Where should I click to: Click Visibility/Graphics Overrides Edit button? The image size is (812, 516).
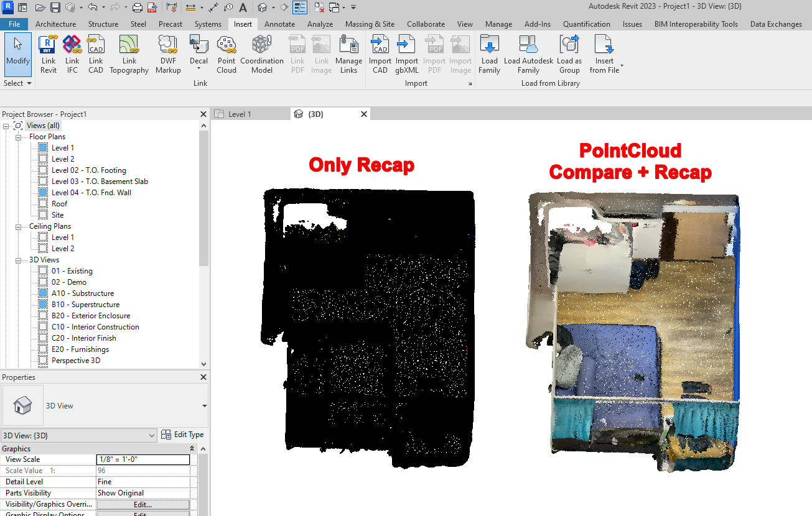point(142,504)
